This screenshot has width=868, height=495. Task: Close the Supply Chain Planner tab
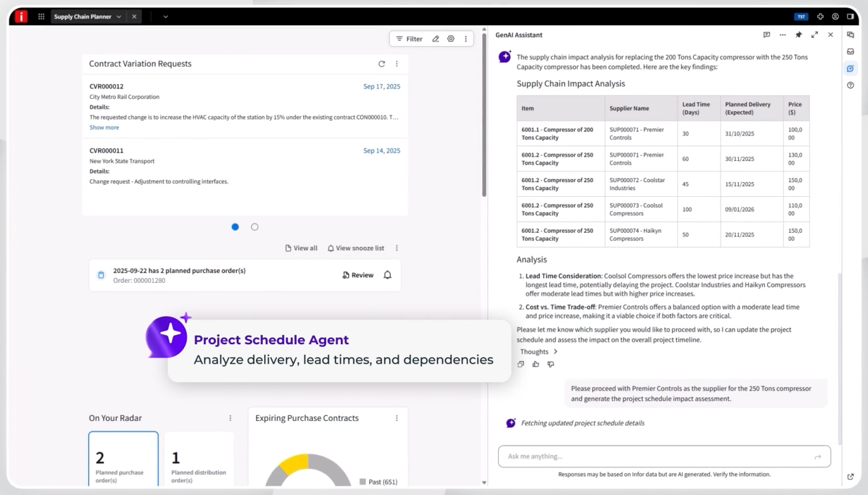(x=134, y=17)
